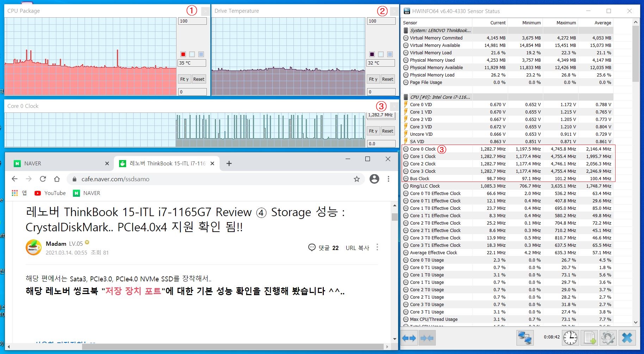The width and height of the screenshot is (644, 354).
Task: Switch to the ThinkBook 15-ITL i7 tab
Action: point(166,163)
